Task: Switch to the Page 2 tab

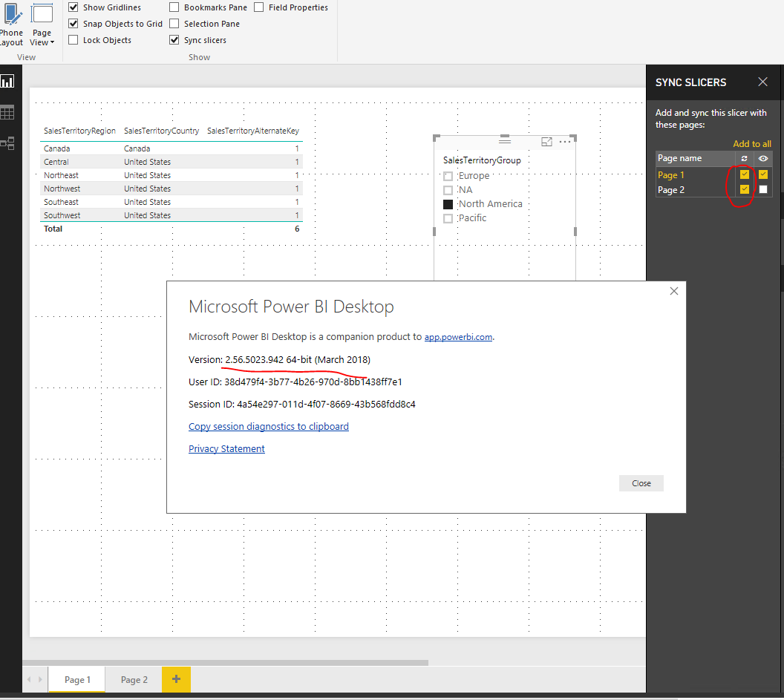Action: coord(134,679)
